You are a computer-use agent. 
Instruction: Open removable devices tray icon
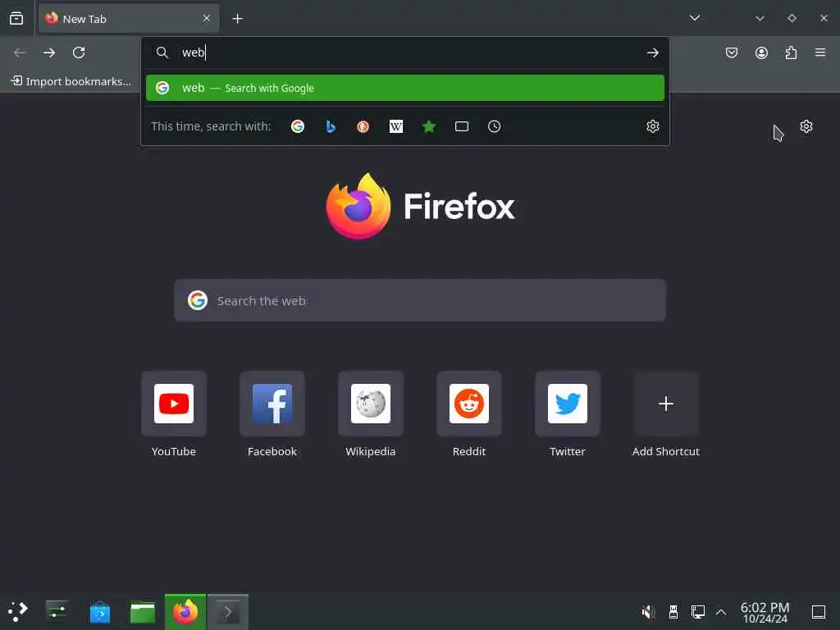(673, 611)
